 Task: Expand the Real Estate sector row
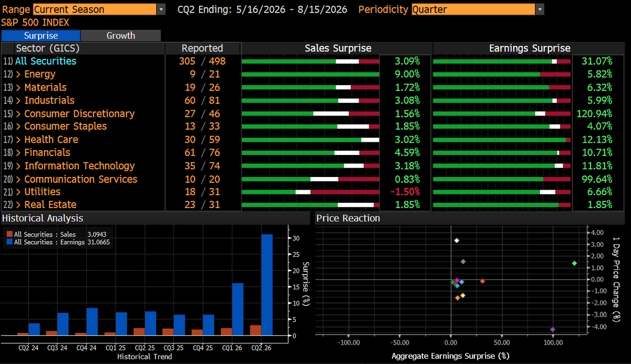(19, 205)
